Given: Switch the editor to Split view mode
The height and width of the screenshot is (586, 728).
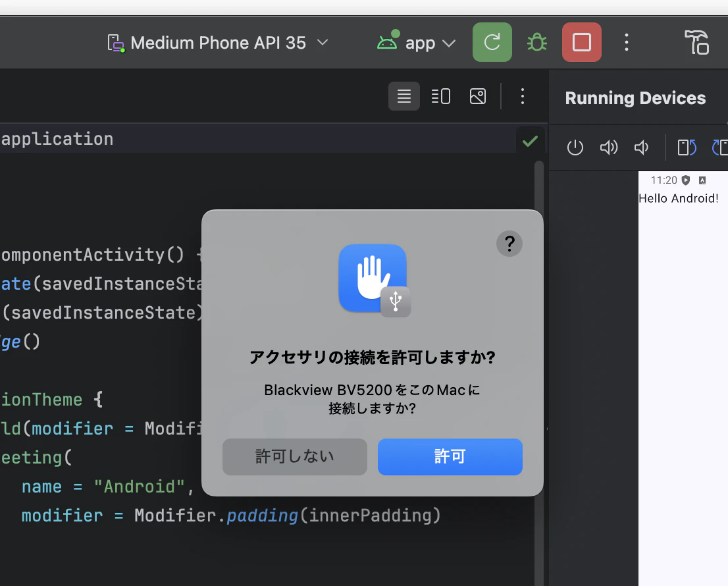Looking at the screenshot, I should (x=440, y=96).
